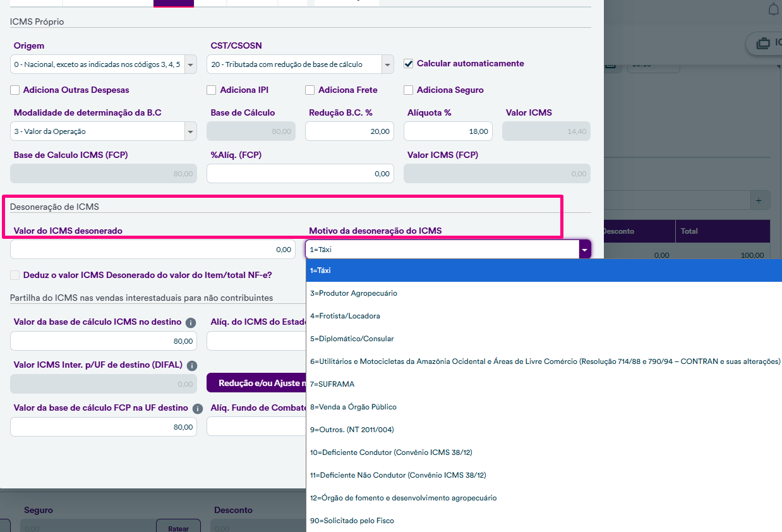Open notifications bell icon
The width and height of the screenshot is (782, 532).
click(773, 9)
